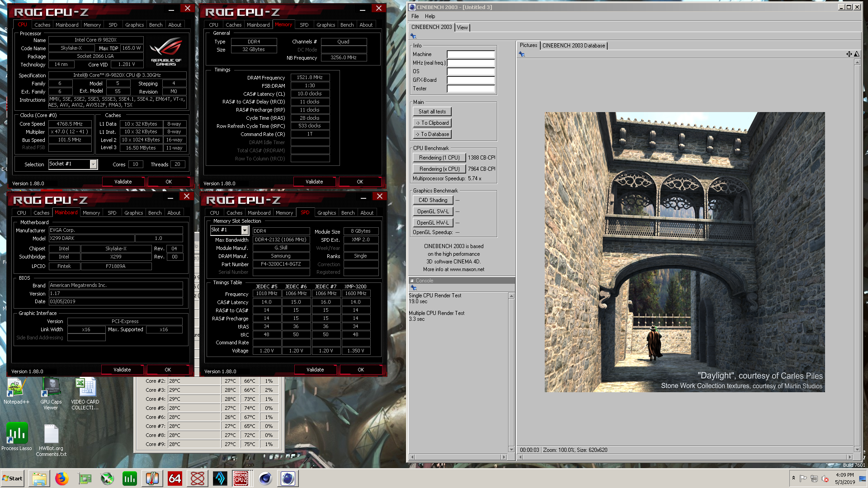Switch to the View tab in CINEBENCH

[462, 28]
